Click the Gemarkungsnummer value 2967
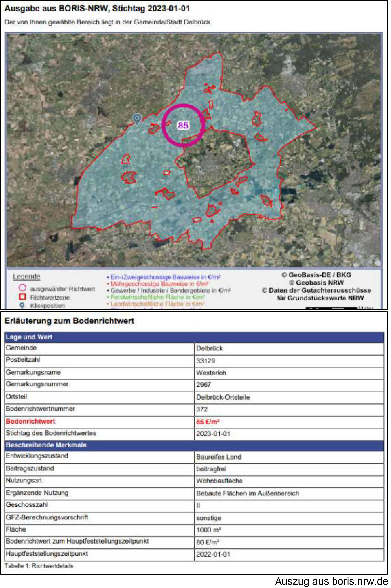 204,385
